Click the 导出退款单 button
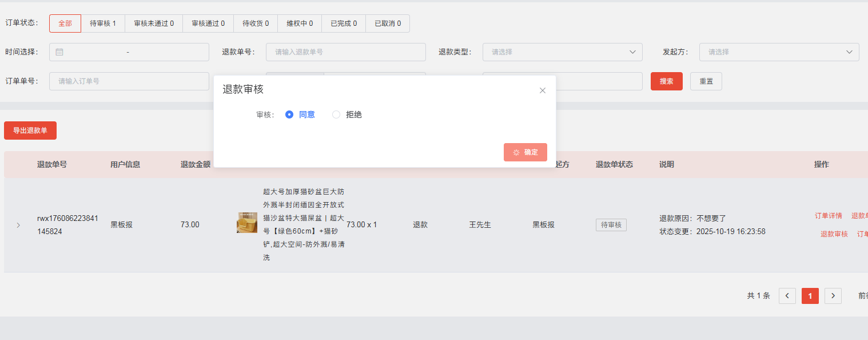 [30, 131]
